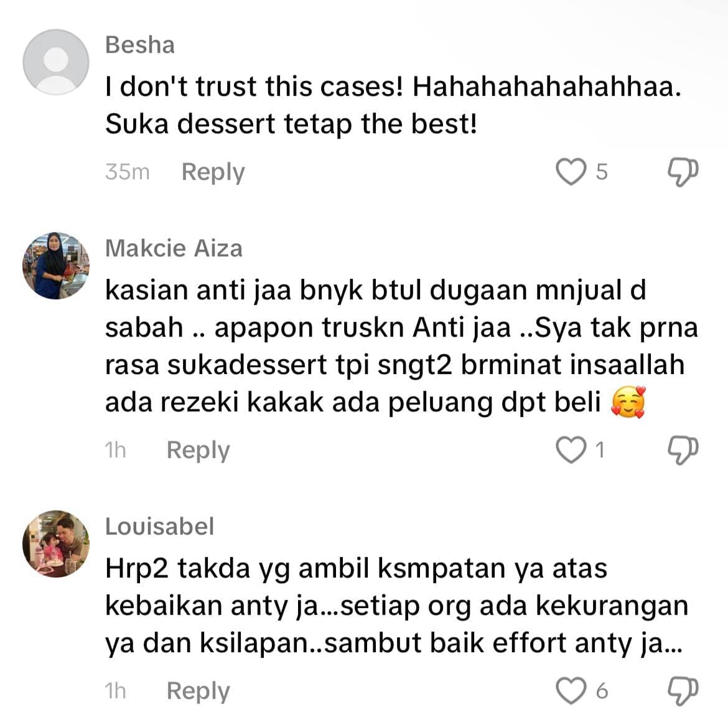The height and width of the screenshot is (725, 728).
Task: Select Louisabel's comment about anty ja
Action: pos(397,606)
